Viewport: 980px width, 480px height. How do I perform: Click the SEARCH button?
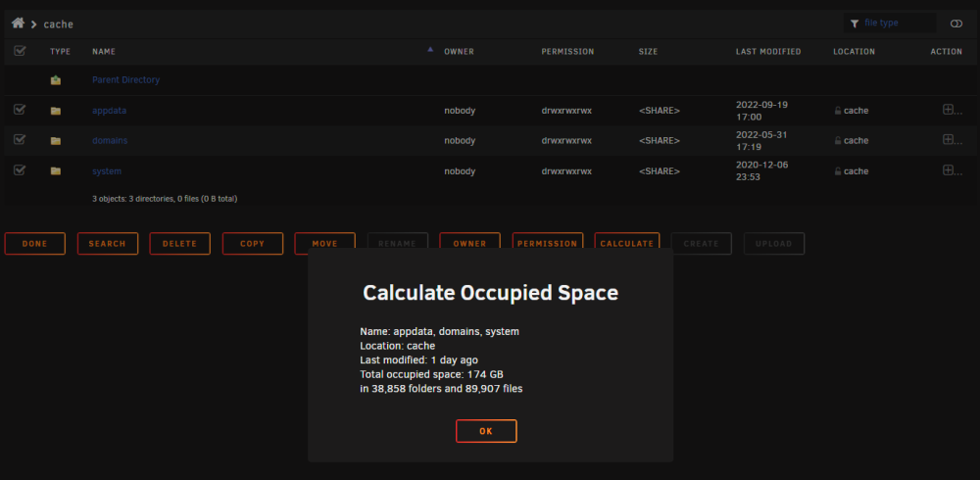pyautogui.click(x=108, y=244)
